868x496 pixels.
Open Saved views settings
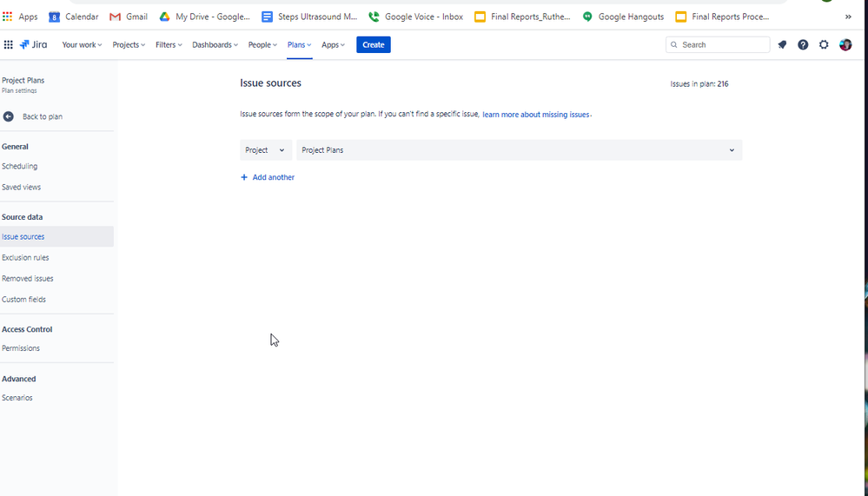(21, 187)
